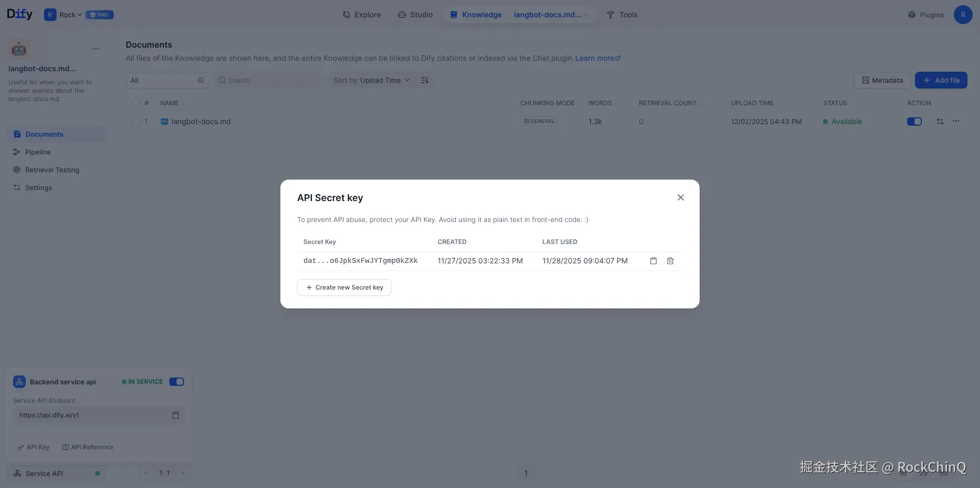Image resolution: width=980 pixels, height=488 pixels.
Task: Open Retrieval Testing from the sidebar
Action: tap(52, 169)
